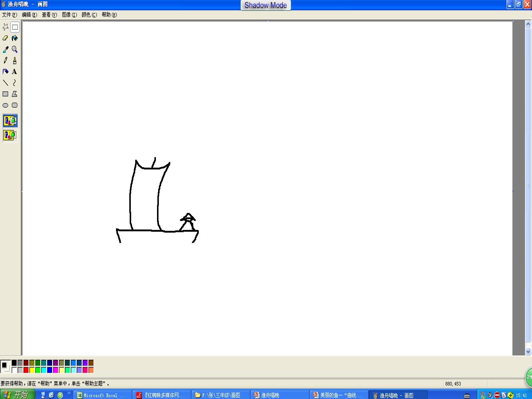Choose the Ellipse shape tool

tap(6, 105)
